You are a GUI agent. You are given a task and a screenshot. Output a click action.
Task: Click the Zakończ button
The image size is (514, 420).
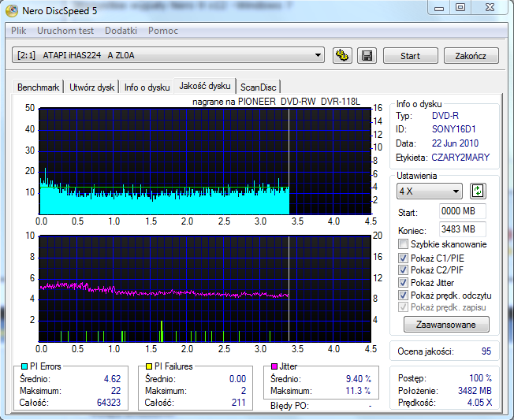471,56
